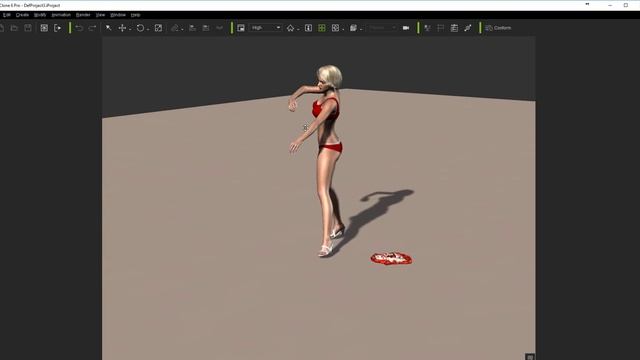Click the second grayed align icon

tap(206, 28)
